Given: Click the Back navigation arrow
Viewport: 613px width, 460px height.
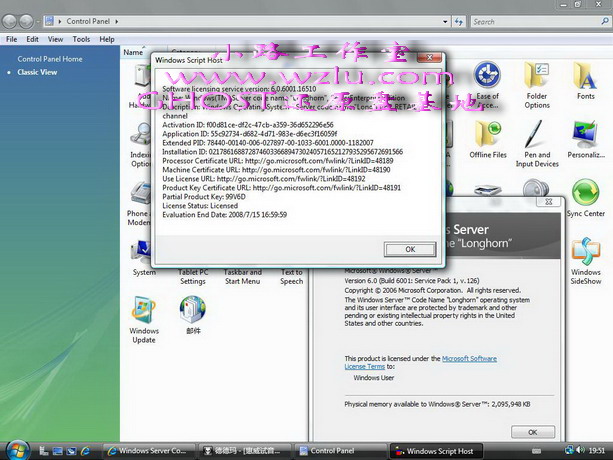Looking at the screenshot, I should coord(9,21).
